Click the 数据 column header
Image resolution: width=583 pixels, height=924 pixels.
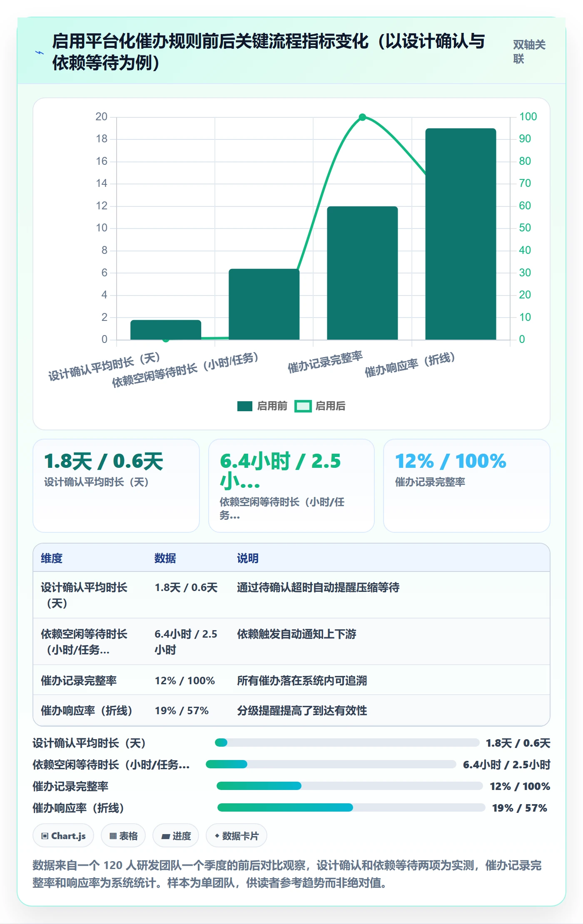tap(165, 558)
